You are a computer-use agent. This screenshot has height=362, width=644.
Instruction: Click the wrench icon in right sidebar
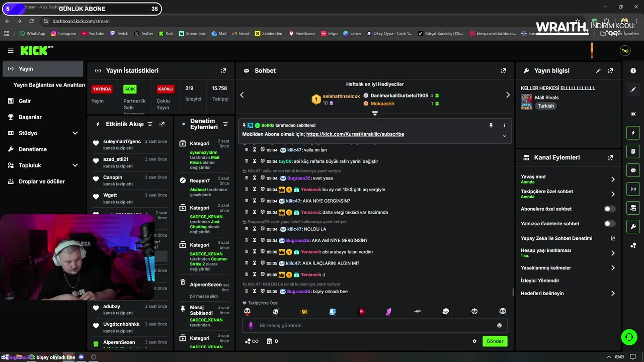click(x=633, y=226)
